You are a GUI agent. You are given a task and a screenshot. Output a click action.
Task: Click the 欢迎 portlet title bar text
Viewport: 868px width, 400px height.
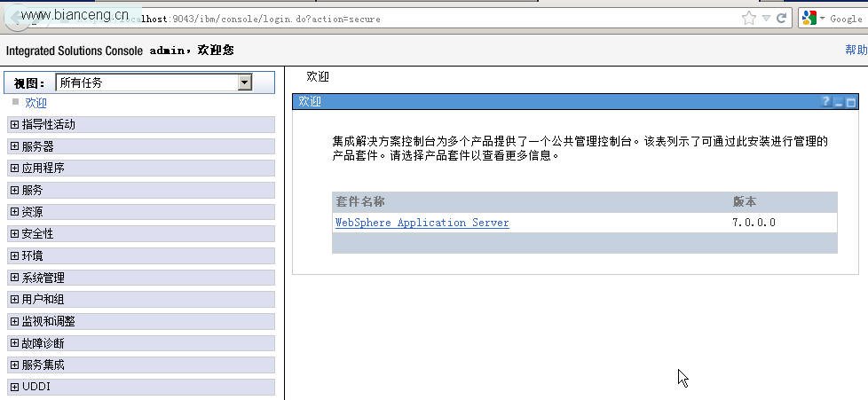(310, 101)
